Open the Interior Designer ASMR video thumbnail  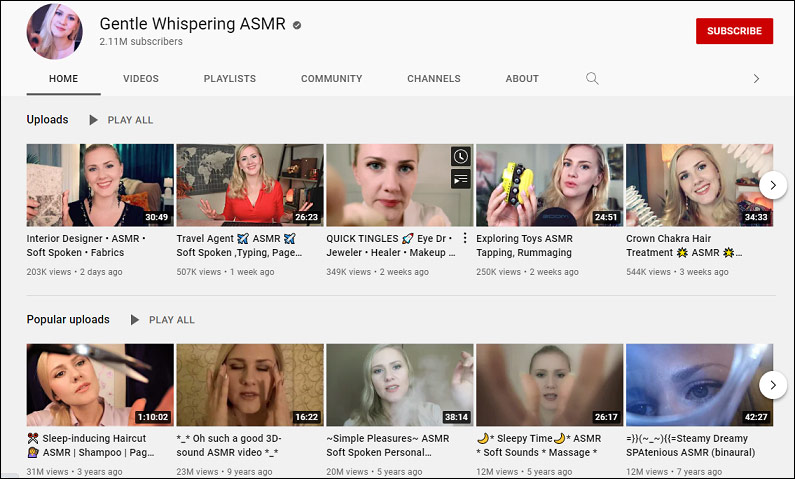coord(100,185)
